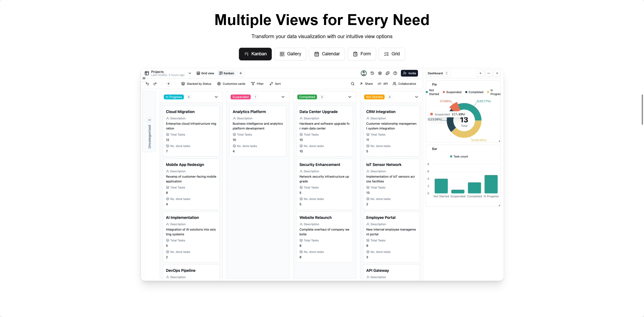Open the Cloud Migration card
644x317 pixels.
pos(191,131)
